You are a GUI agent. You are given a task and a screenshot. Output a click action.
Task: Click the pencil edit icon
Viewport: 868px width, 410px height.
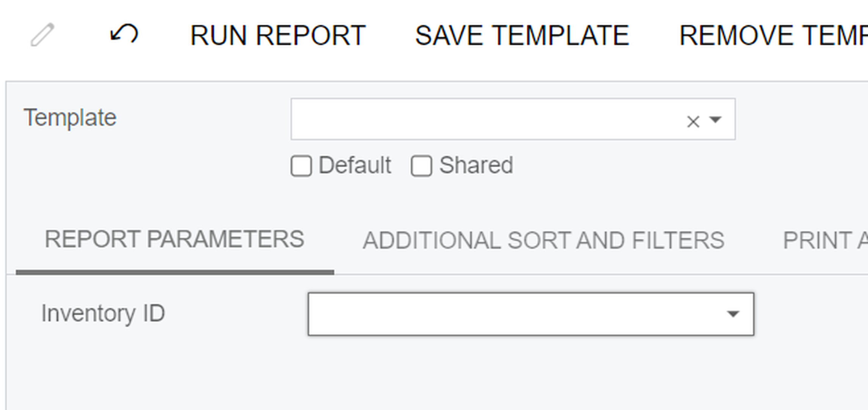click(x=42, y=35)
